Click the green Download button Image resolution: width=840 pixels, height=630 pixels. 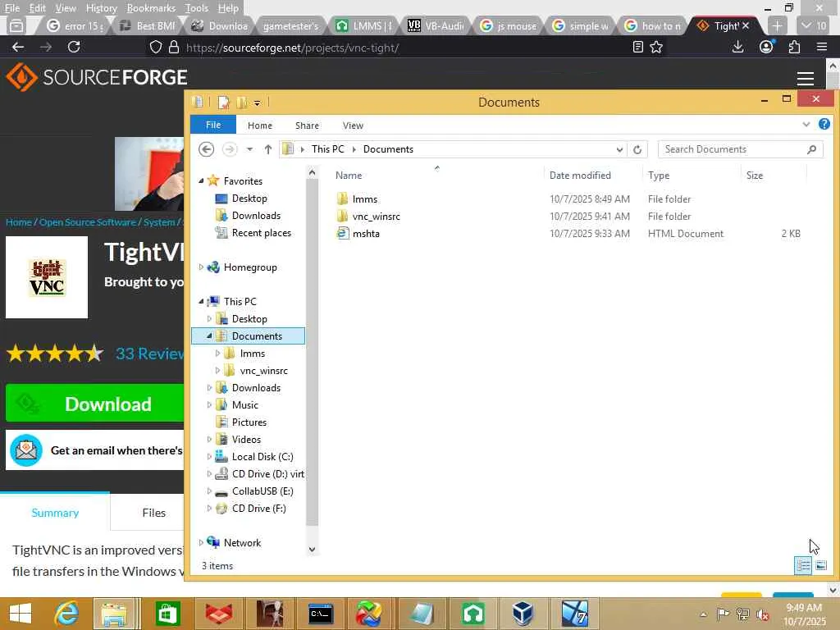[95, 404]
